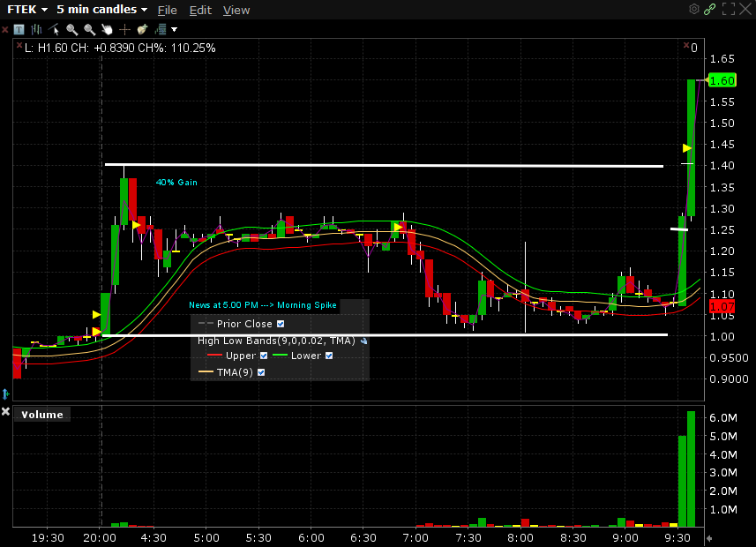This screenshot has width=756, height=547.
Task: Expand chart to full screen
Action: (729, 9)
